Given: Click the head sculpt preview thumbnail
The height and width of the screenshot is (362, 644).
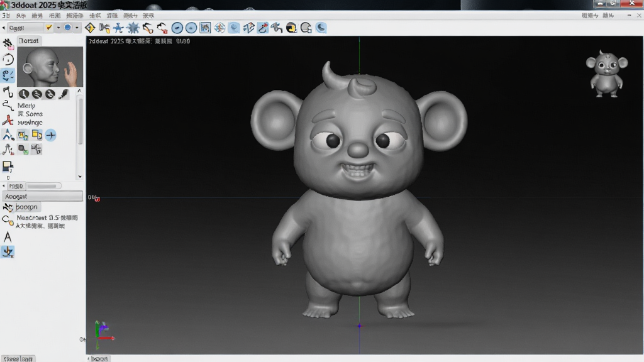Looking at the screenshot, I should pos(50,67).
